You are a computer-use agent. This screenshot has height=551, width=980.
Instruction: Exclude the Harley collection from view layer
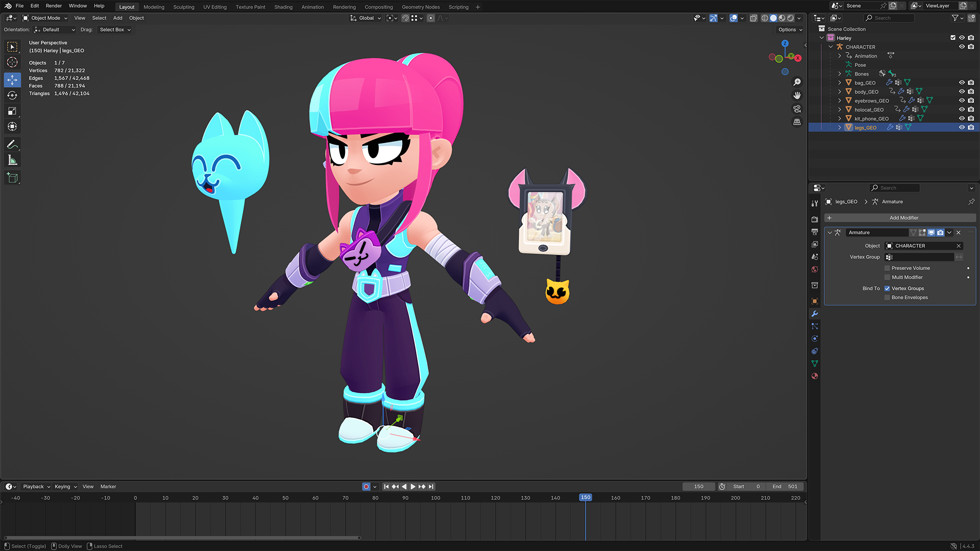[x=952, y=38]
